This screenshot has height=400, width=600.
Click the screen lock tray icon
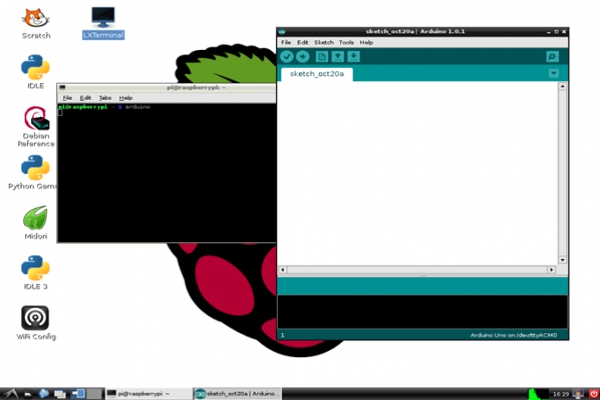(x=578, y=393)
